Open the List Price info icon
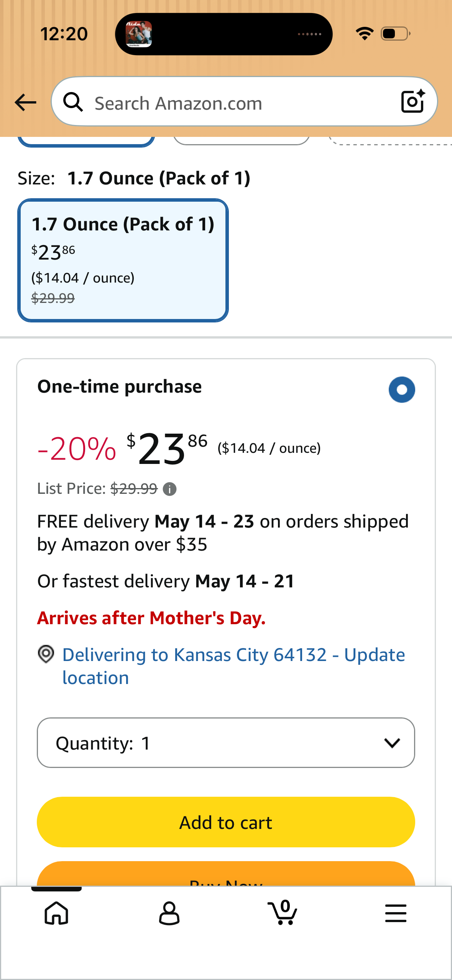 (x=169, y=489)
